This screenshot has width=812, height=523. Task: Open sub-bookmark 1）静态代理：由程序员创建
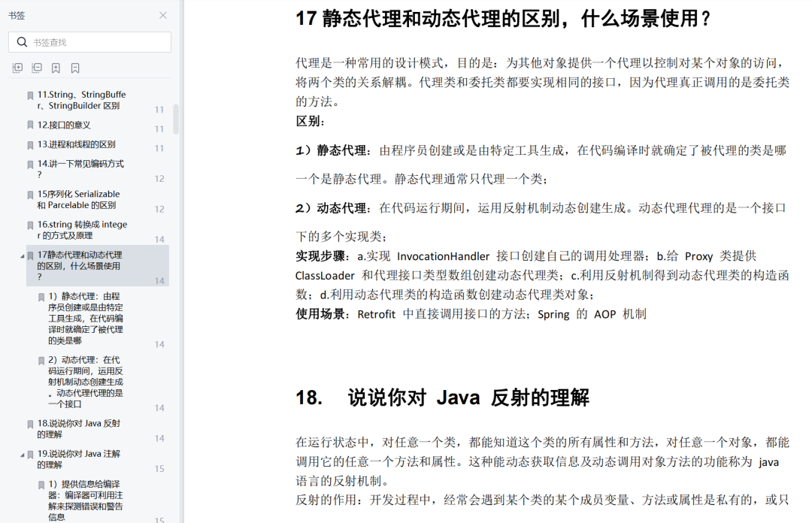tap(86, 319)
